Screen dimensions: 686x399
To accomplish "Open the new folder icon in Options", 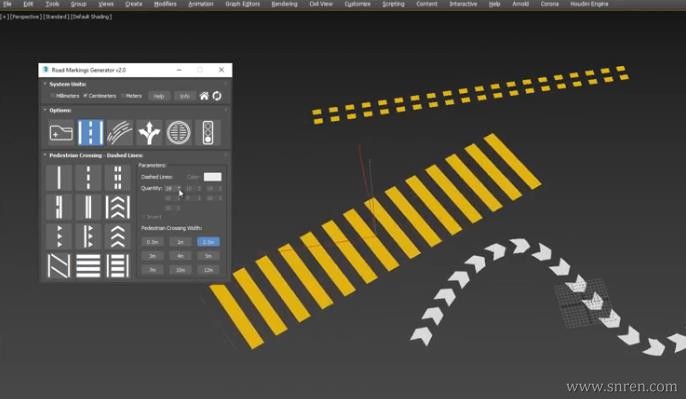I will (x=61, y=132).
